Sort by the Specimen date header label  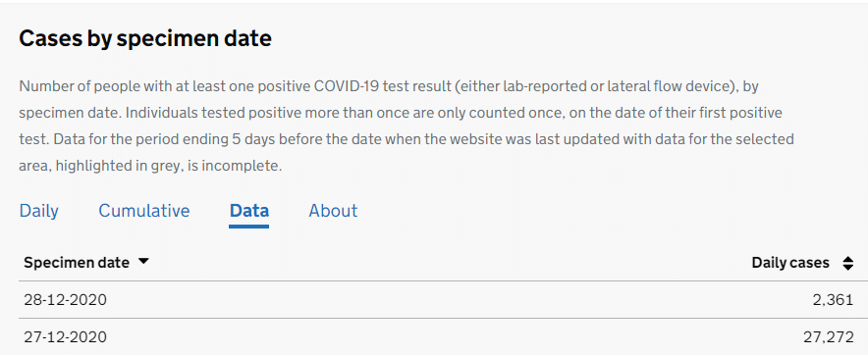(x=77, y=263)
